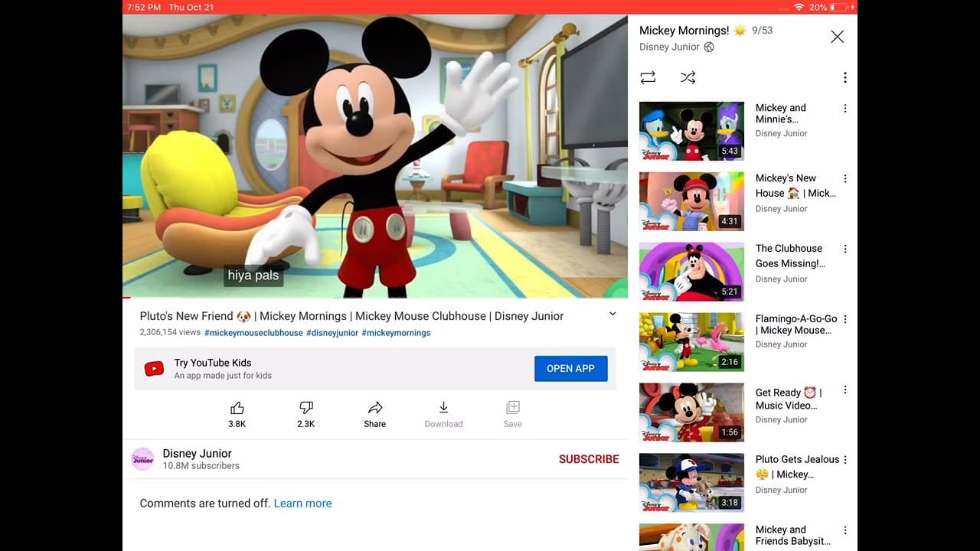
Task: Tap the playlist visibility globe icon
Action: coord(709,47)
